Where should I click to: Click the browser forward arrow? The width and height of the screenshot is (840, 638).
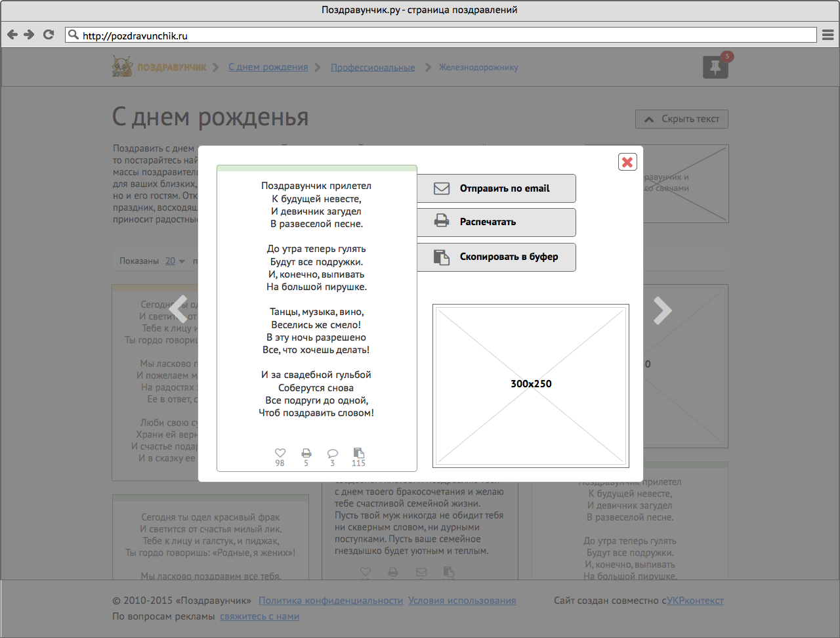point(29,35)
